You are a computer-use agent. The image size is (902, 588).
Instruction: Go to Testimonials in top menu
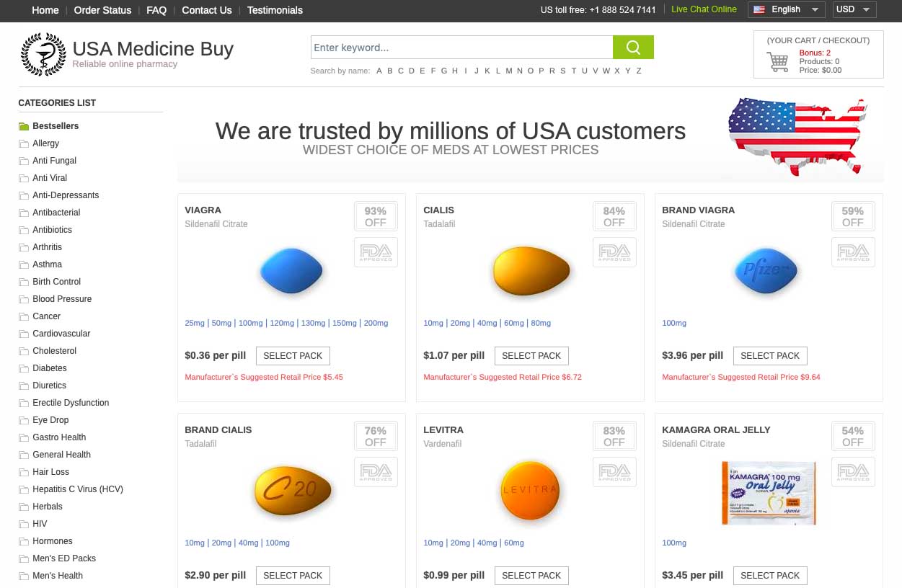click(x=275, y=10)
